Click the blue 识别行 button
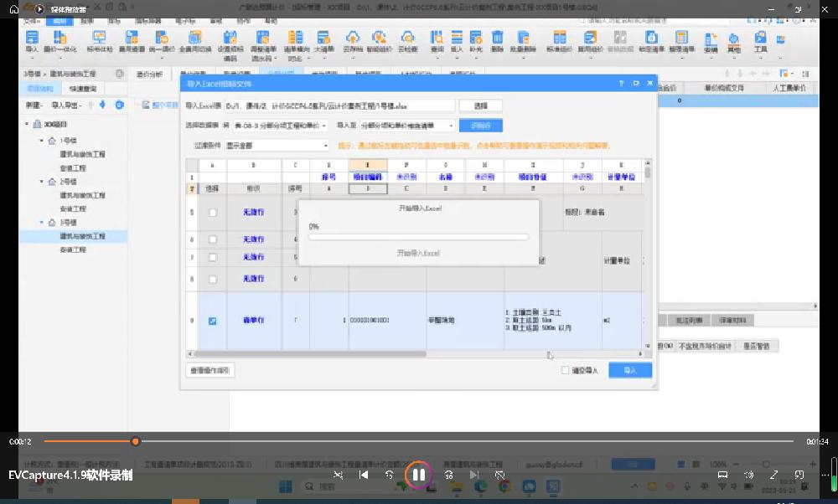The width and height of the screenshot is (838, 504). tap(480, 126)
